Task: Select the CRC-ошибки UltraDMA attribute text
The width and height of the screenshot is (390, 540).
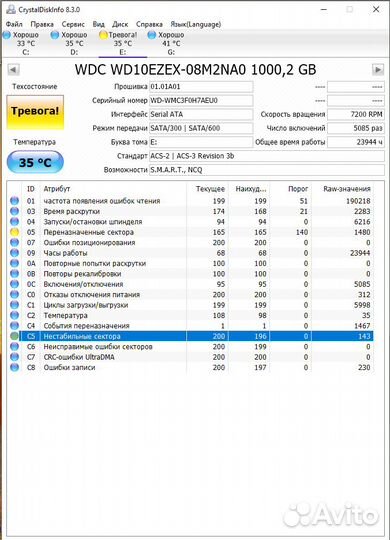Action: coord(79,357)
